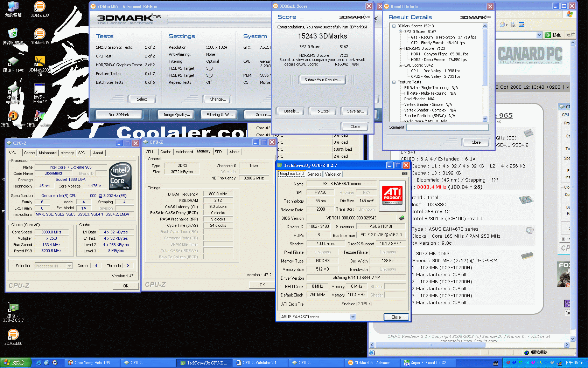This screenshot has height=368, width=588.
Task: Click in the Result Details Comment field
Action: point(447,127)
